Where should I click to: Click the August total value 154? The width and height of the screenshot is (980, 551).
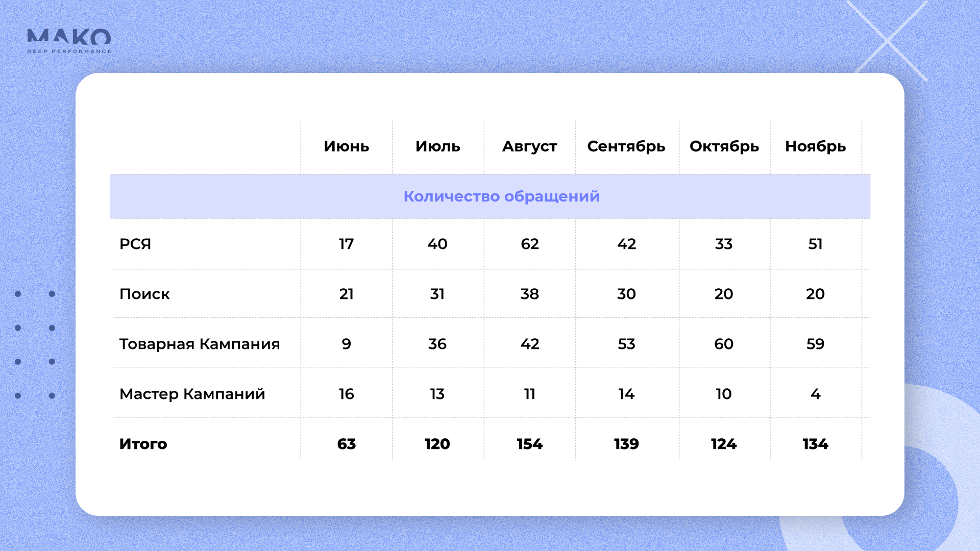pos(529,444)
